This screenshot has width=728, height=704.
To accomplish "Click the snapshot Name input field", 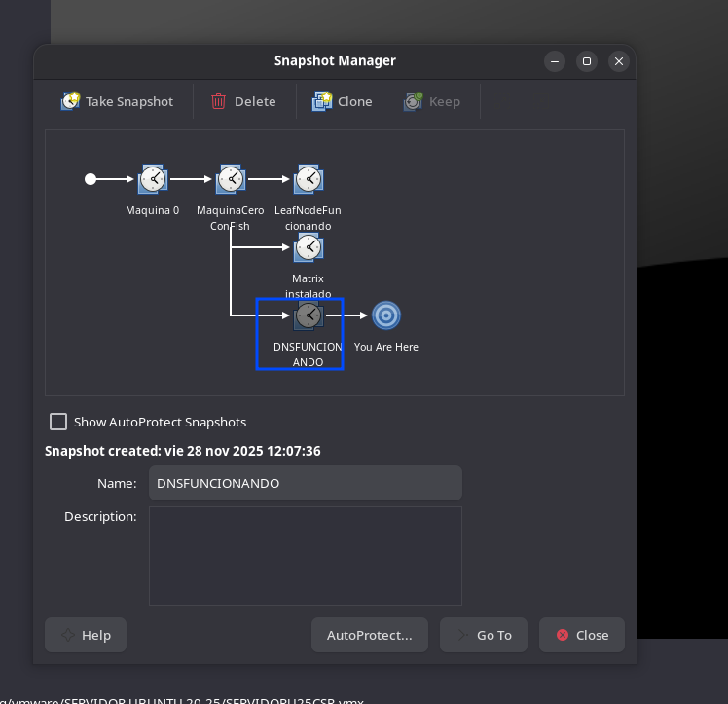I will (x=306, y=483).
